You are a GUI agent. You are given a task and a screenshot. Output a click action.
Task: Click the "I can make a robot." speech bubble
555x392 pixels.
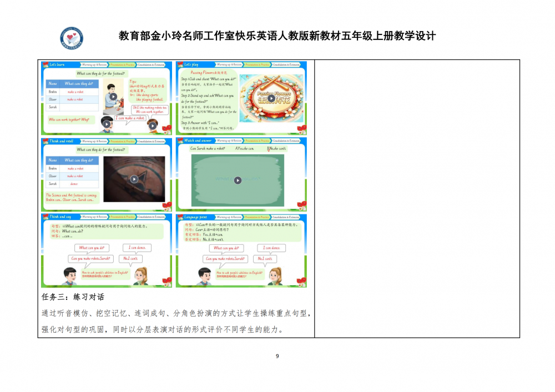coord(130,118)
